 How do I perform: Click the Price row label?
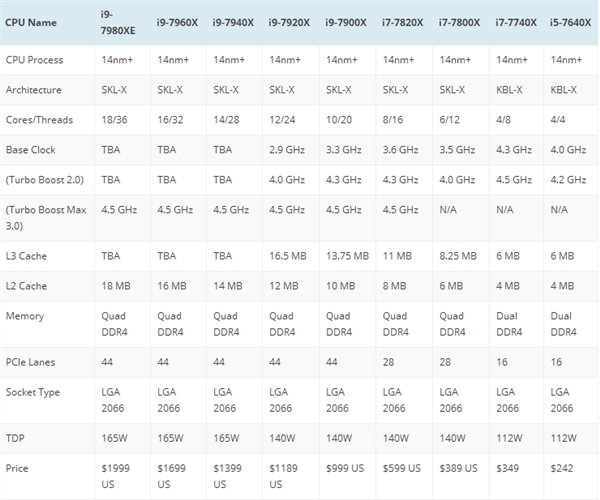click(18, 467)
